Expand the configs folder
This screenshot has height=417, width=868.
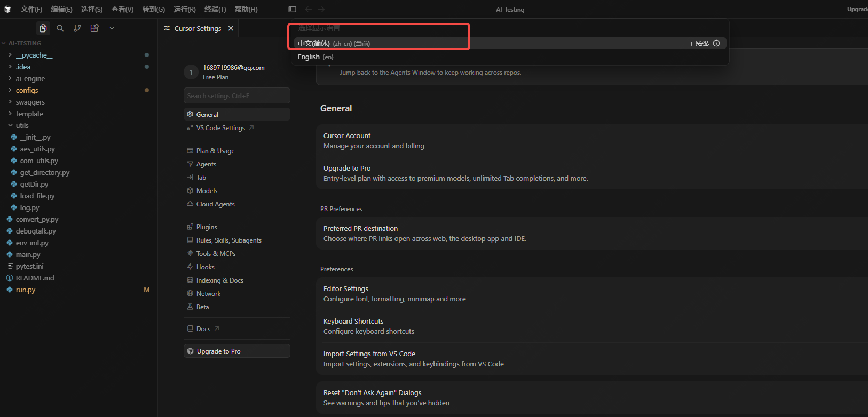[x=78, y=90]
